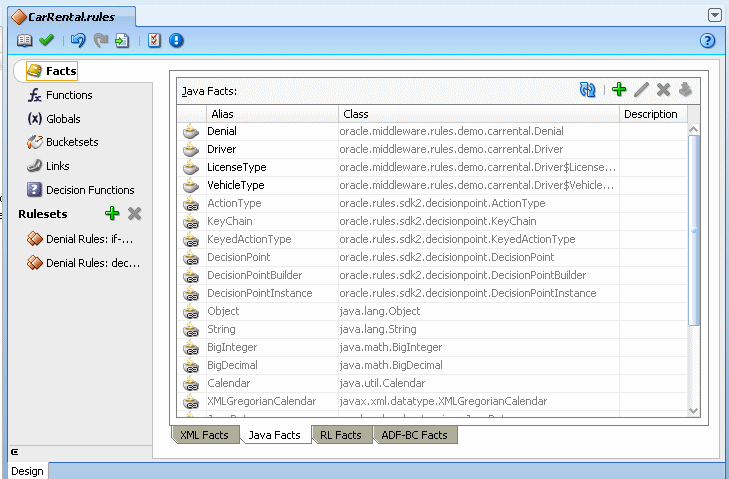This screenshot has width=729, height=479.
Task: Click the ActionType row linked fact icon
Action: point(191,204)
